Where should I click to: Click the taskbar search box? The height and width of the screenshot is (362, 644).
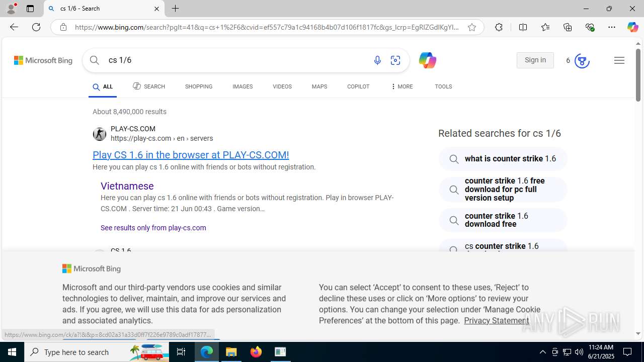tap(97, 352)
